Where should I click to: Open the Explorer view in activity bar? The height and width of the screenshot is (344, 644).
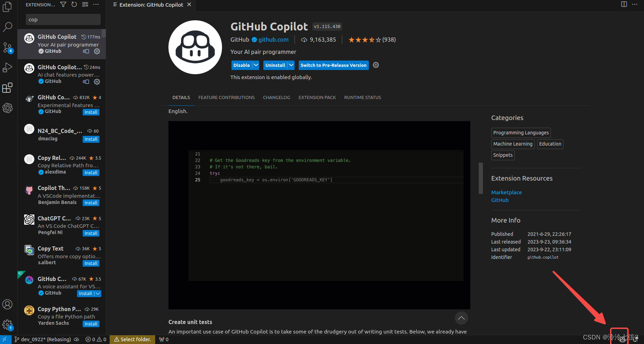click(x=7, y=7)
